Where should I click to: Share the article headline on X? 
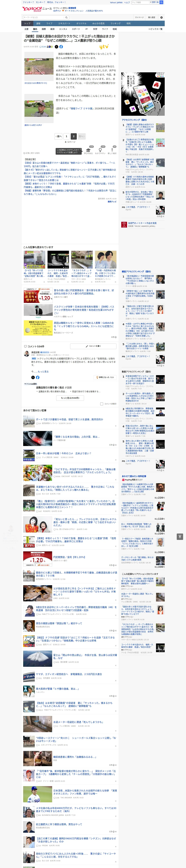pos(56,47)
